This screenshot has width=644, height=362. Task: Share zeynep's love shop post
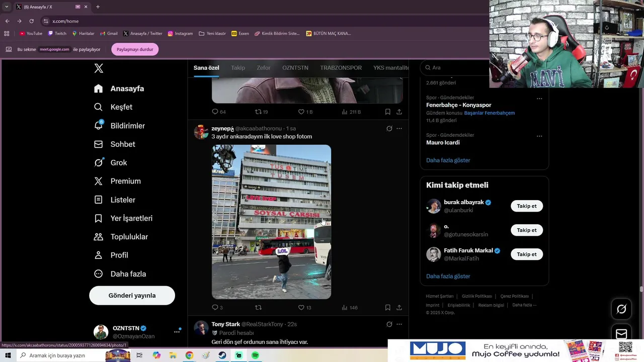(x=399, y=307)
